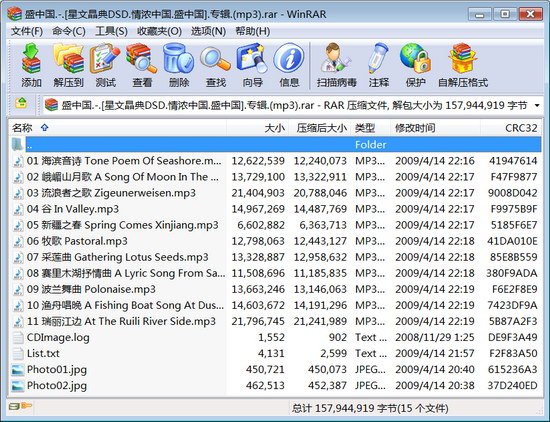
Task: Select the '..' parent Folder row
Action: pyautogui.click(x=275, y=145)
